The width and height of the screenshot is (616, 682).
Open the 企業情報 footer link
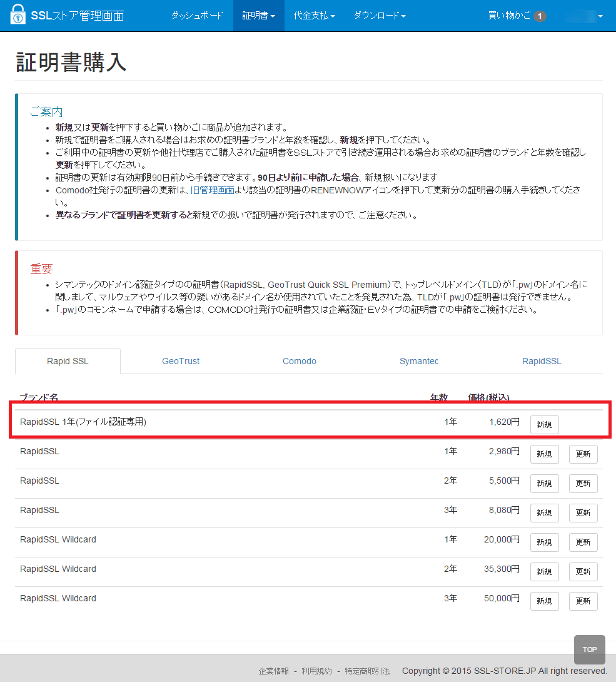(x=274, y=671)
